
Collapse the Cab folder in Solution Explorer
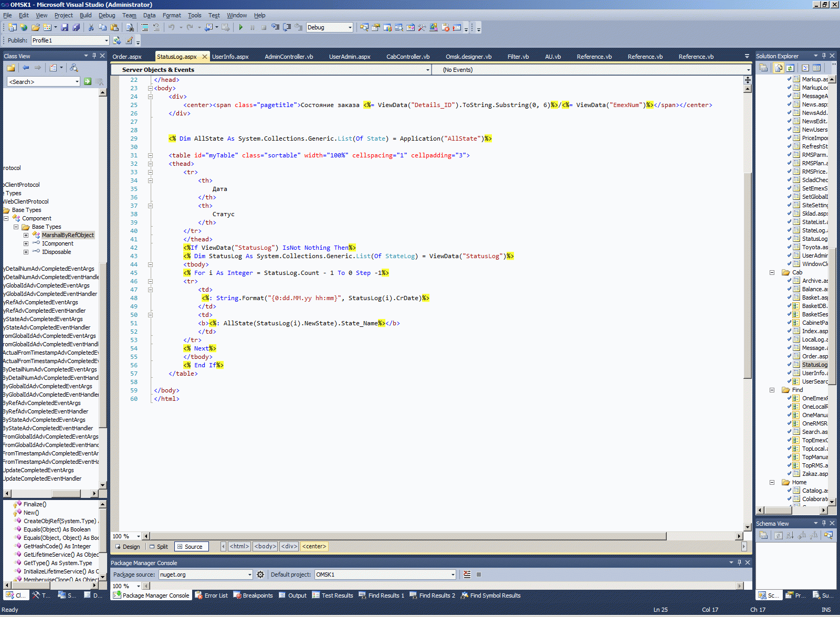click(x=772, y=272)
